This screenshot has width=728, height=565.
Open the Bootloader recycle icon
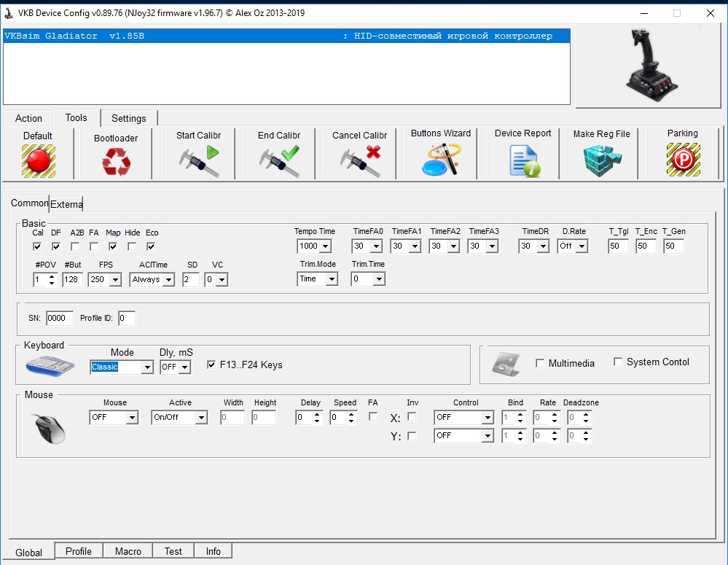pyautogui.click(x=116, y=162)
